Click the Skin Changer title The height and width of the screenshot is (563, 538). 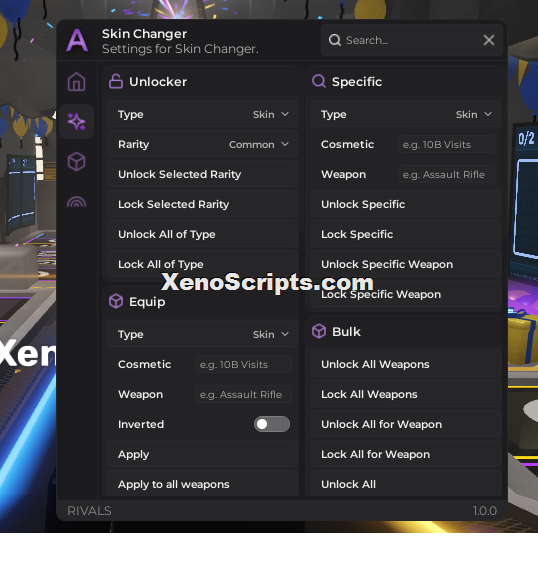(x=144, y=34)
